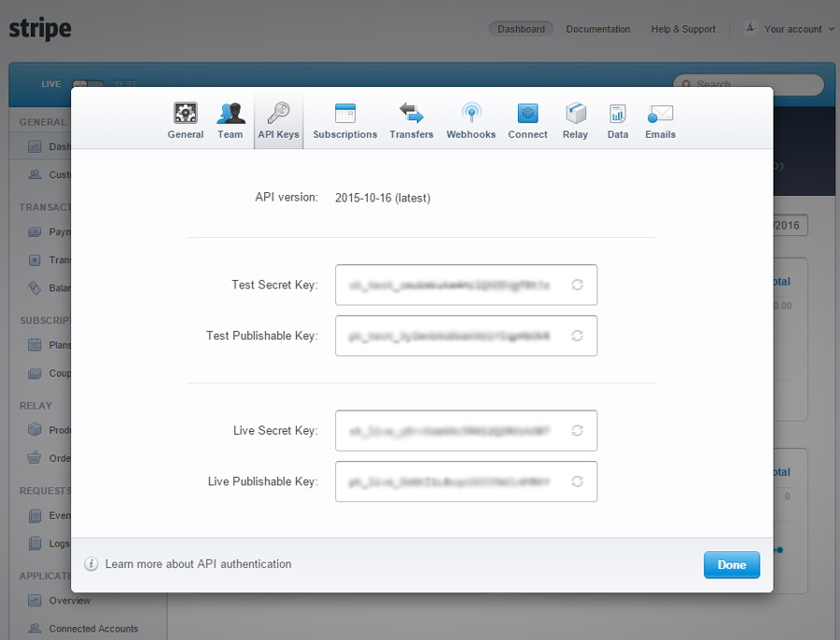Click the Test Secret Key field
The height and width of the screenshot is (640, 840).
(x=466, y=285)
